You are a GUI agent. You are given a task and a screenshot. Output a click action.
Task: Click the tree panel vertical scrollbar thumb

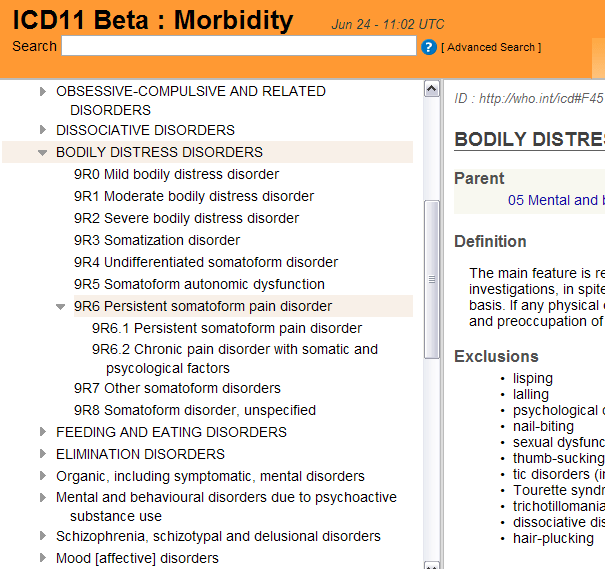[x=432, y=278]
